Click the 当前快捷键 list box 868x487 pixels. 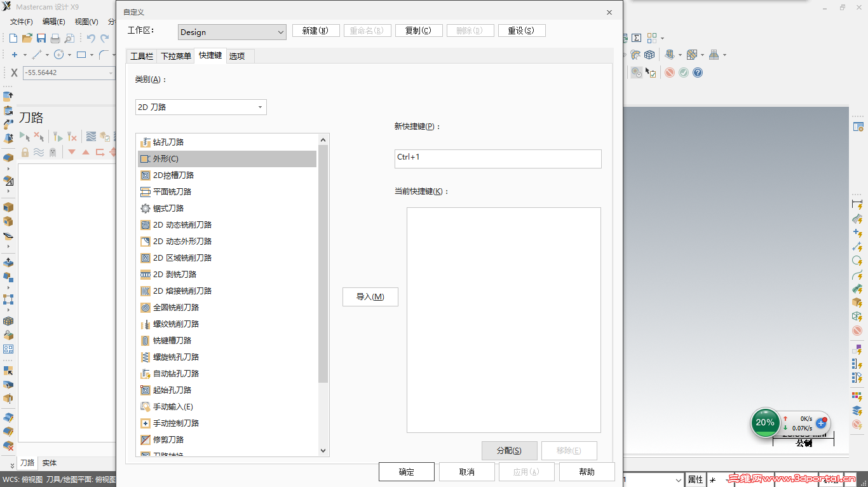click(x=504, y=320)
